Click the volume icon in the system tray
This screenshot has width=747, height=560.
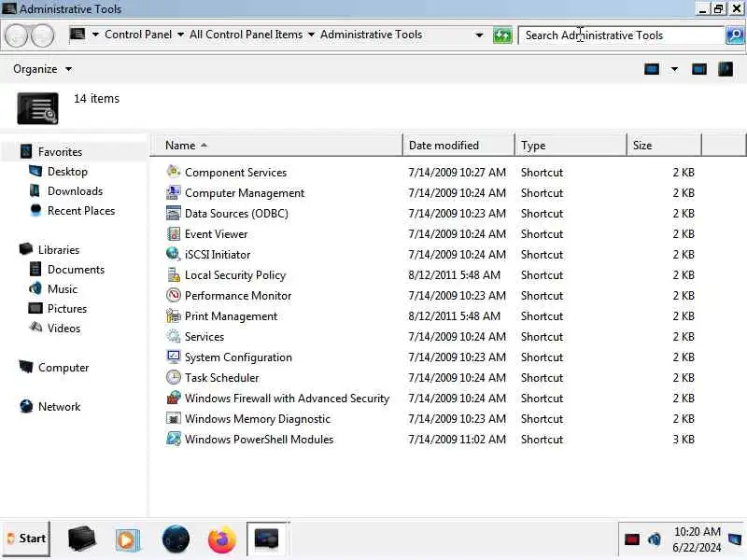[x=655, y=539]
